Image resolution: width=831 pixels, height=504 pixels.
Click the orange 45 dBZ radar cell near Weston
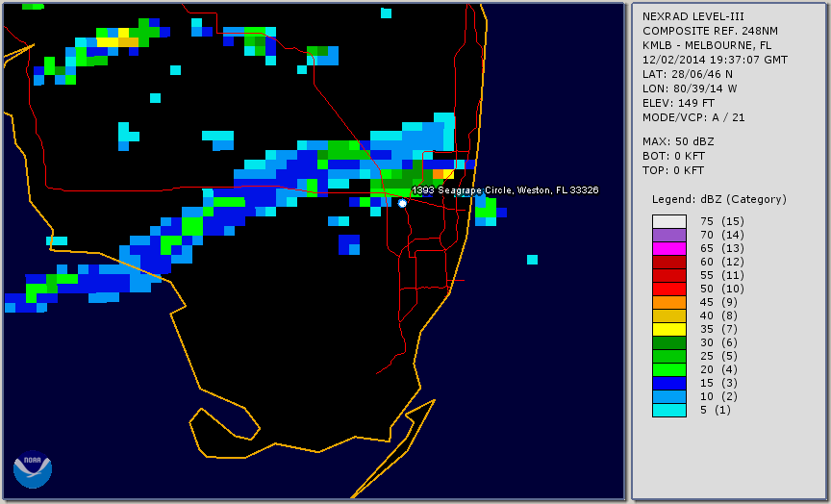pyautogui.click(x=439, y=174)
